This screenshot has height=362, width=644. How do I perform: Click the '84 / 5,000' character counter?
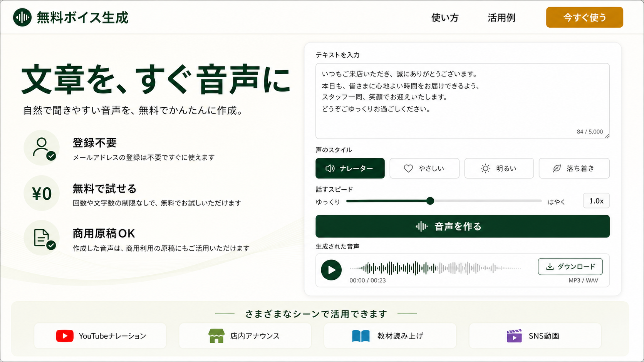[x=590, y=132]
